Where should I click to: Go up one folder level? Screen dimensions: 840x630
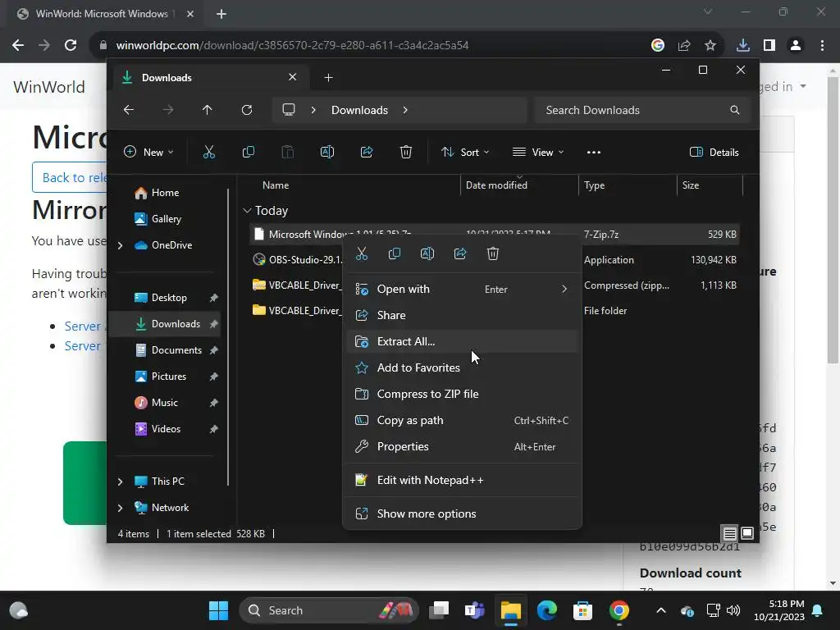[208, 110]
